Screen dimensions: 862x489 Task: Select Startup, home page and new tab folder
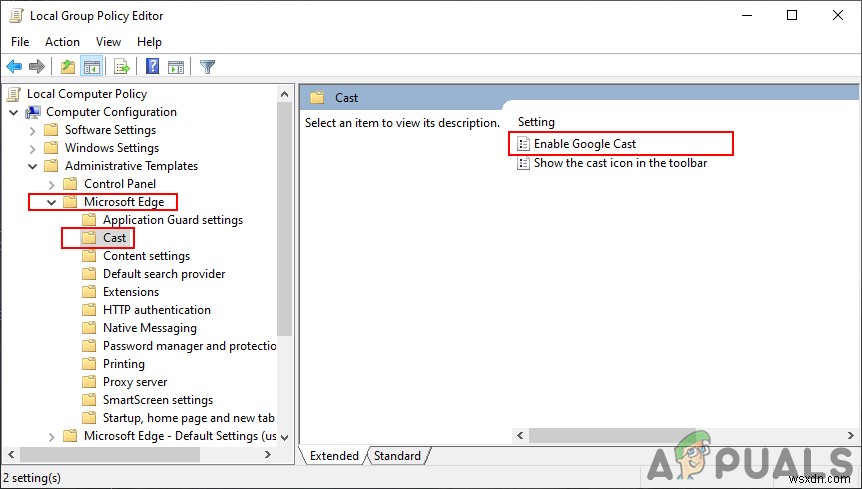(x=189, y=418)
